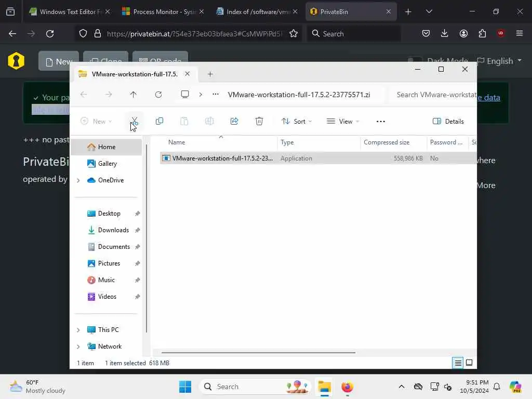Expand the Network tree node

pyautogui.click(x=78, y=347)
